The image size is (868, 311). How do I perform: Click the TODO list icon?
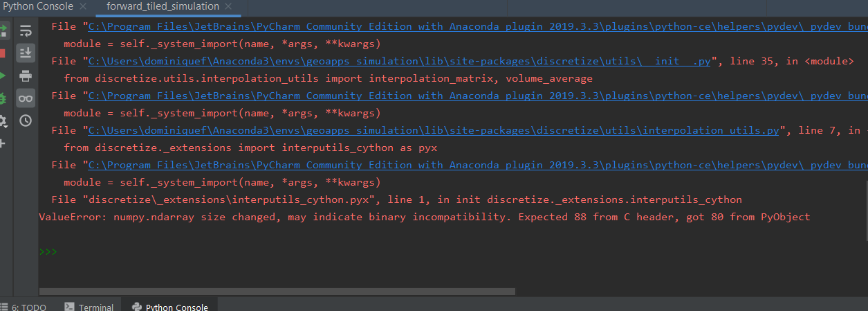click(4, 307)
